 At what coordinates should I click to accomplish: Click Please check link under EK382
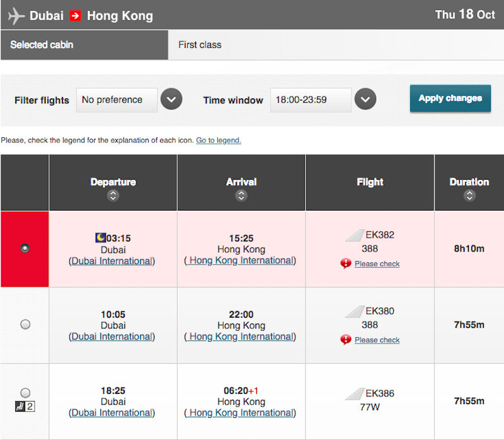coord(377,263)
